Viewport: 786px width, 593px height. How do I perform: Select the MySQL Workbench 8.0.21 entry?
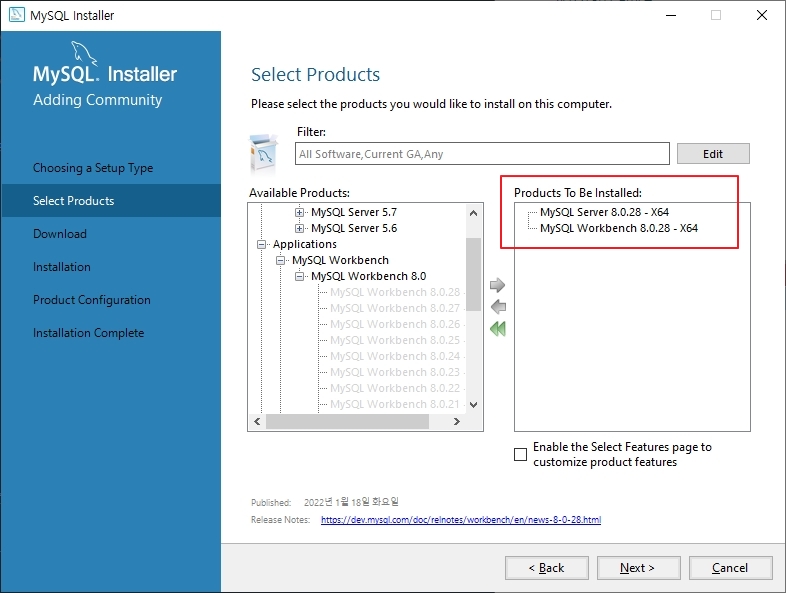point(395,404)
